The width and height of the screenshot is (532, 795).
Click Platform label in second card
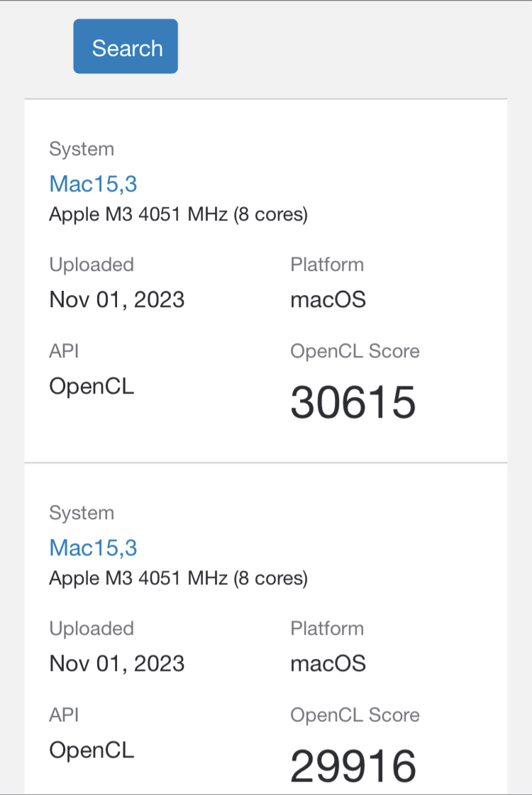pos(327,629)
